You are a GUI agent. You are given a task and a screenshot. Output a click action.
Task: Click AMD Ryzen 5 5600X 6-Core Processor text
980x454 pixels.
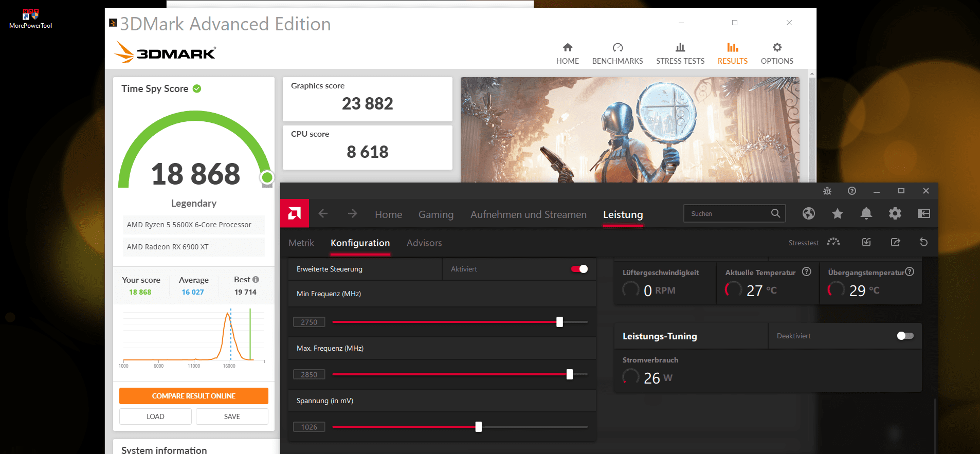point(189,225)
